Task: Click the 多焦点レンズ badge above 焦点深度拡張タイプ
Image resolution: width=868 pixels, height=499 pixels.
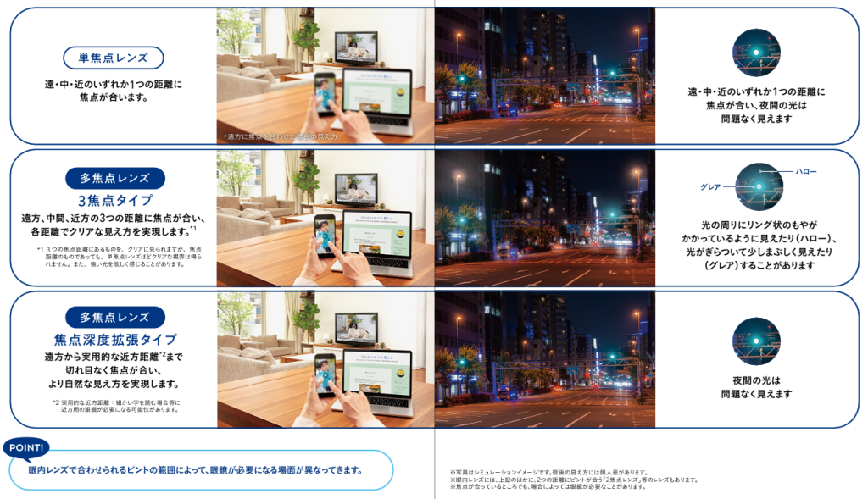Action: (114, 318)
